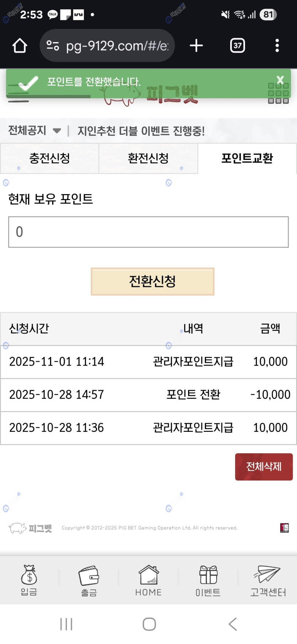The width and height of the screenshot is (297, 644).
Task: Tap the browser home icon
Action: [x=20, y=46]
